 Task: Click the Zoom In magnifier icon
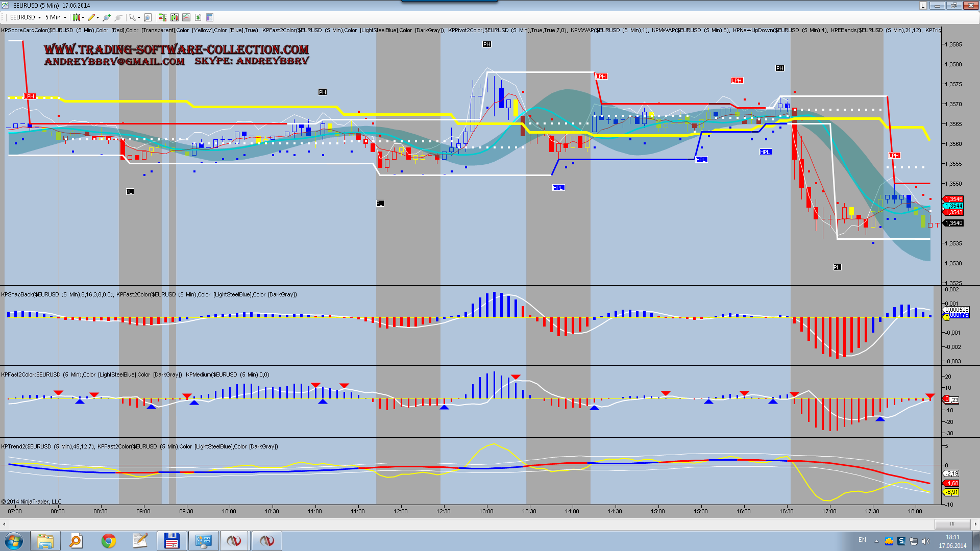point(106,17)
